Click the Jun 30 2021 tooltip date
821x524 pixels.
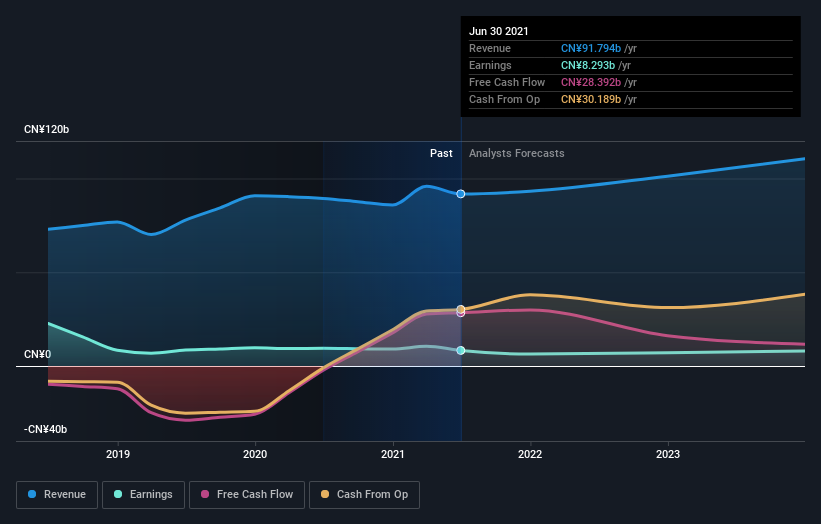point(499,31)
